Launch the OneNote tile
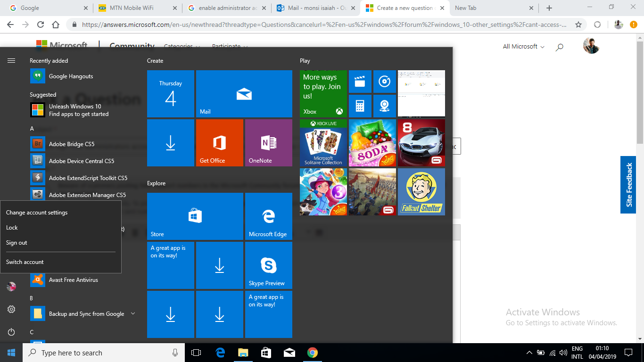Viewport: 644px width, 362px height. click(268, 143)
